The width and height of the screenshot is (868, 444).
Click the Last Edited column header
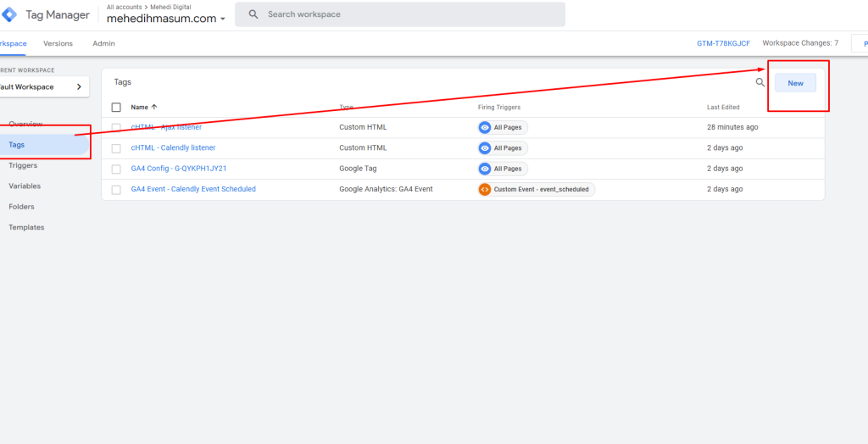[723, 108]
